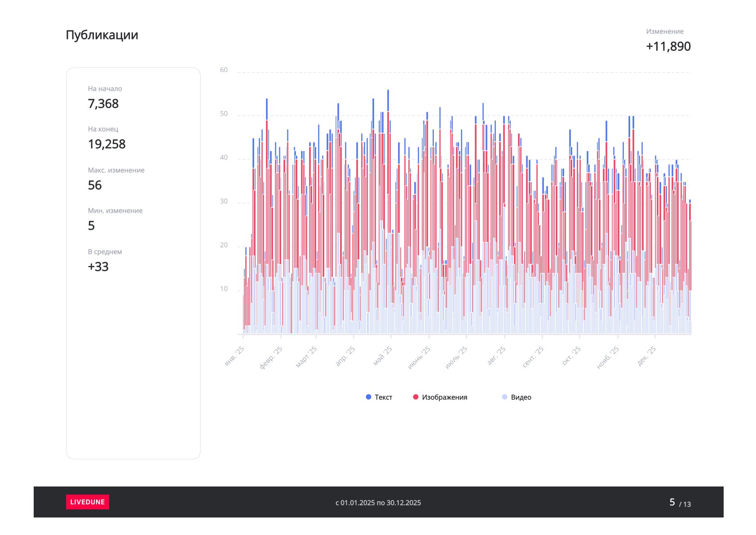Click the В среднем value +33
This screenshot has width=756, height=535.
coord(98,267)
